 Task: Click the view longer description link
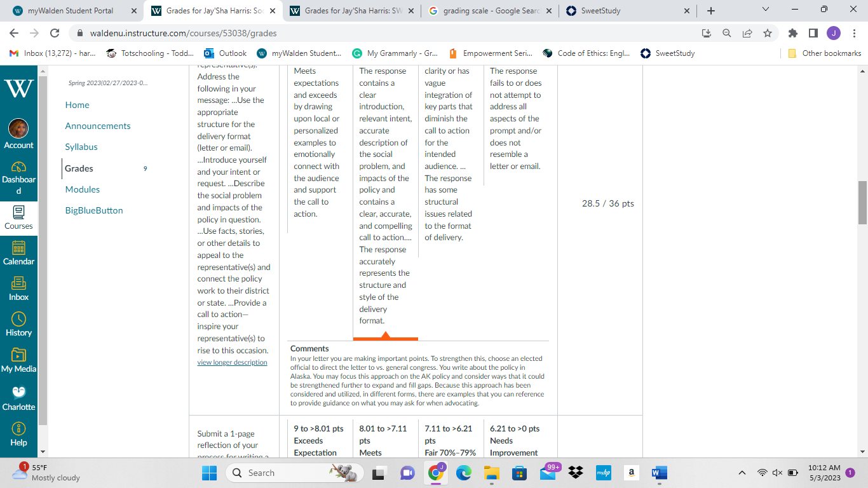tap(232, 362)
